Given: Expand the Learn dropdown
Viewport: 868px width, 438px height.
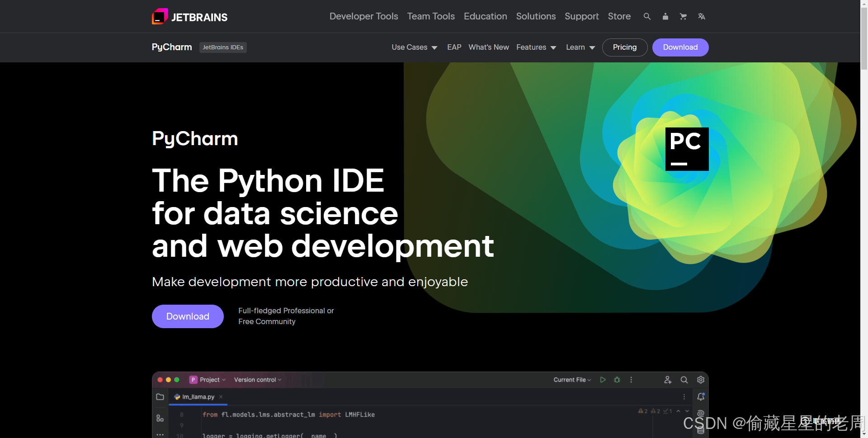Looking at the screenshot, I should click(580, 47).
